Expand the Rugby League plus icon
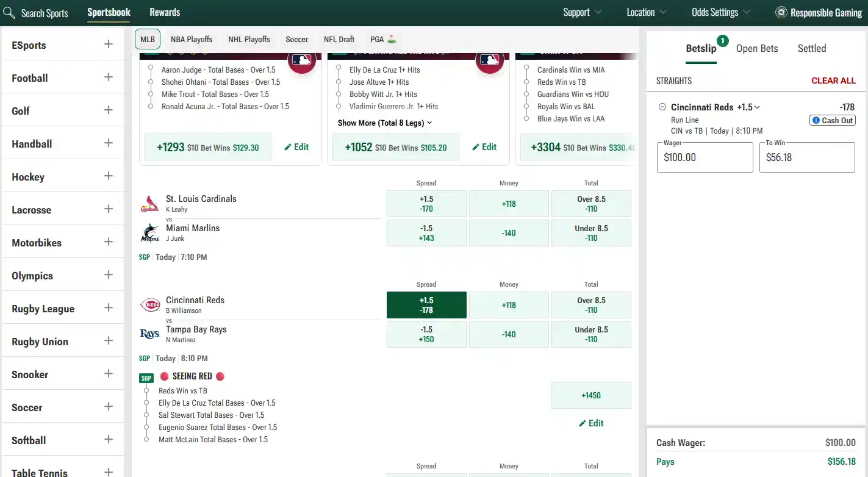Image resolution: width=868 pixels, height=477 pixels. [109, 307]
